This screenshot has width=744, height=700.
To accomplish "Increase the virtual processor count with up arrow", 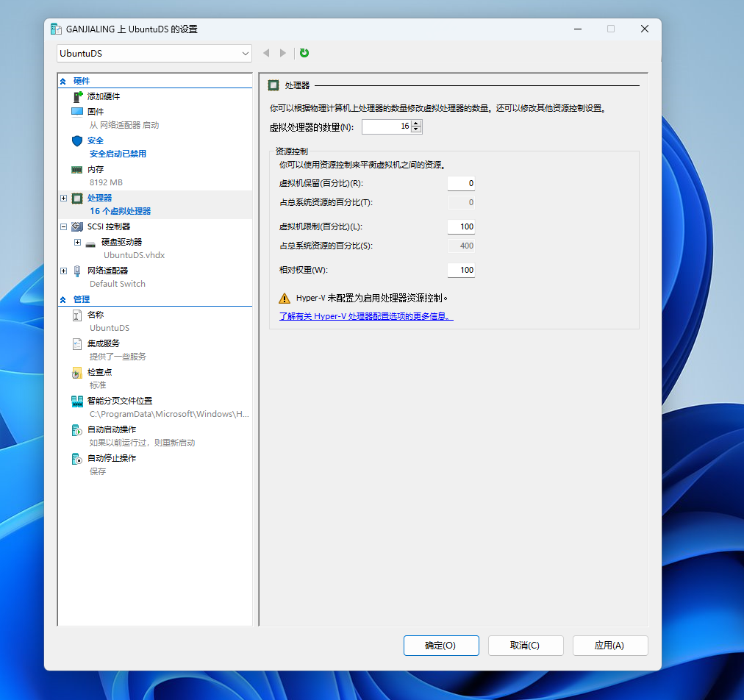I will [416, 124].
